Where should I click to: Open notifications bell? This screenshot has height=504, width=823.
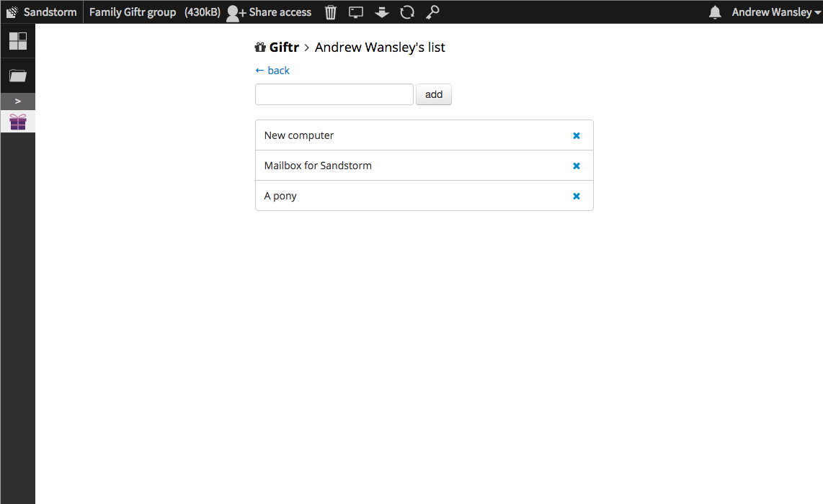point(715,12)
